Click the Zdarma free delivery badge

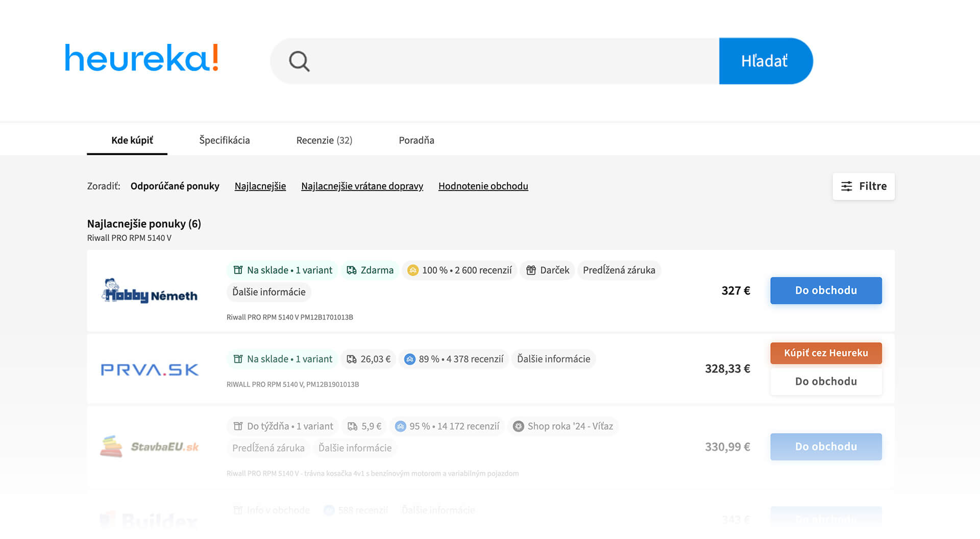[x=370, y=271]
